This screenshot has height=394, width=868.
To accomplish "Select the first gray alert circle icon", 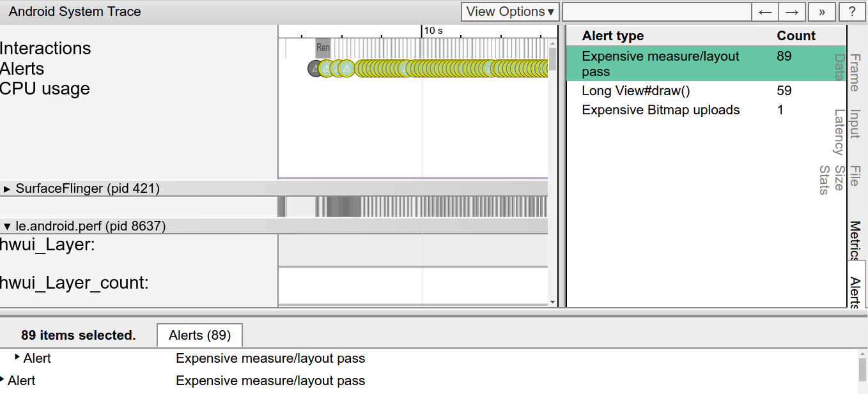I will coord(316,68).
